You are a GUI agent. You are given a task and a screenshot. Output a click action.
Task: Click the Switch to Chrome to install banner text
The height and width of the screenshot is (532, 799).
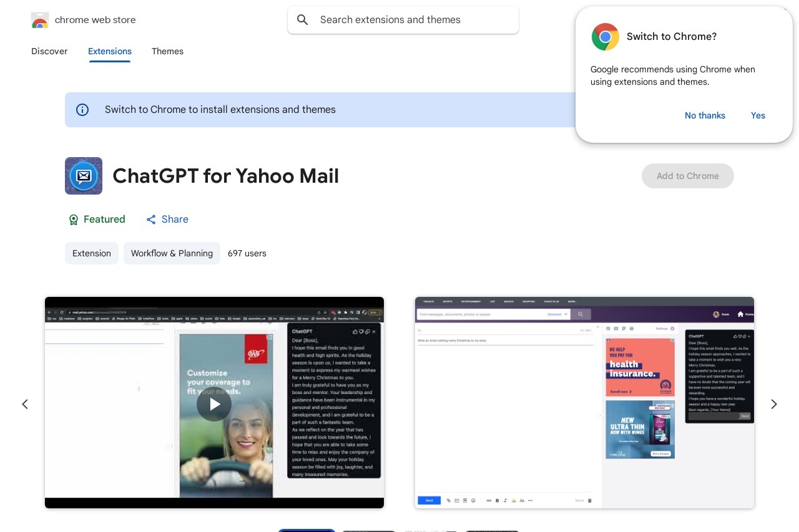220,110
